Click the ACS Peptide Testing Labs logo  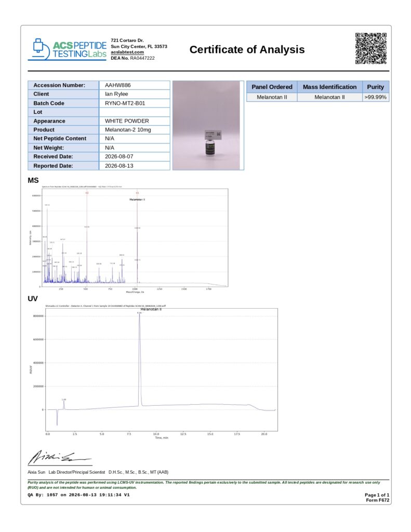coord(67,49)
